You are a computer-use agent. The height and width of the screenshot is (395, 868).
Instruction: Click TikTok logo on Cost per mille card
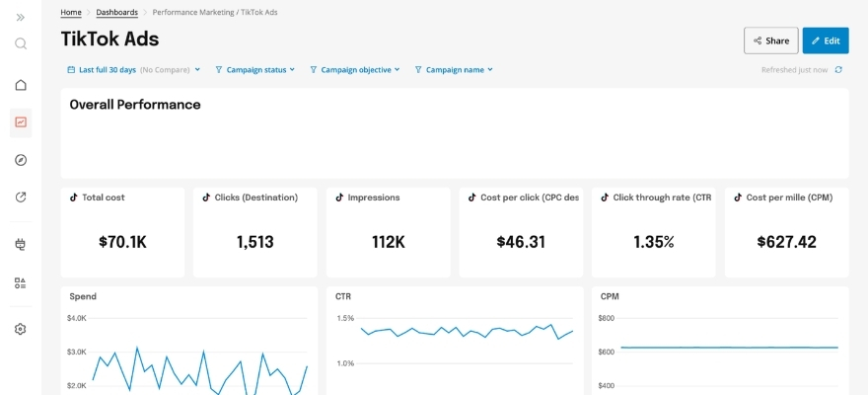tap(738, 197)
